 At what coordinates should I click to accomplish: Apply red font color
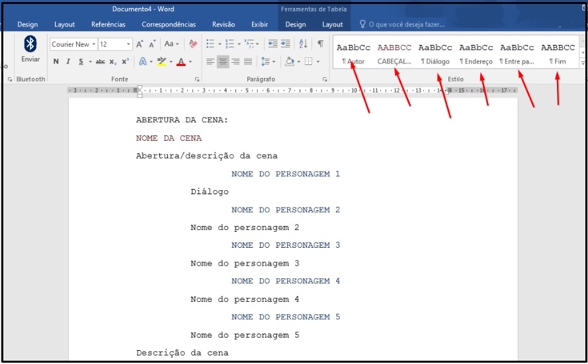[181, 62]
